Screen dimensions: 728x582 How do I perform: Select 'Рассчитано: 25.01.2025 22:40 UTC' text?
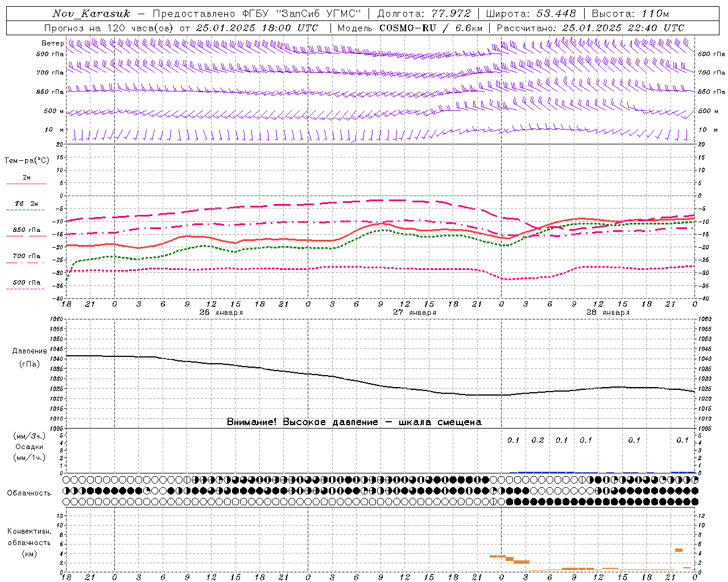click(x=590, y=28)
